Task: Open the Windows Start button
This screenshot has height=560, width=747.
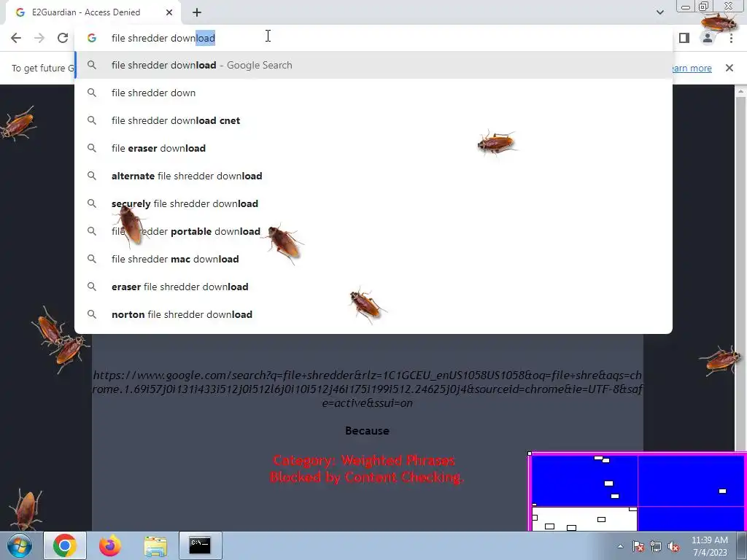Action: click(x=20, y=545)
